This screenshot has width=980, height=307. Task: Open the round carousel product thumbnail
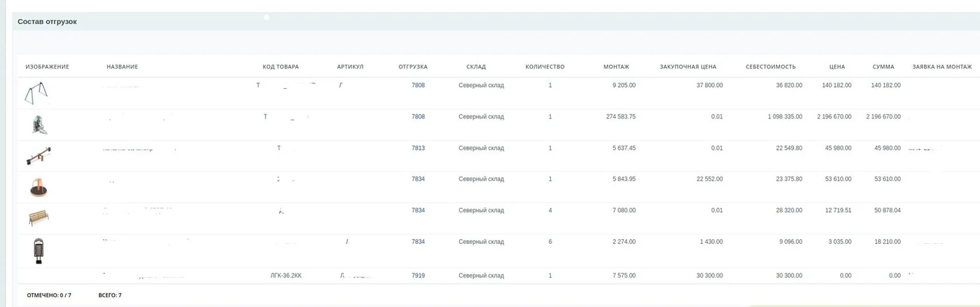(39, 187)
